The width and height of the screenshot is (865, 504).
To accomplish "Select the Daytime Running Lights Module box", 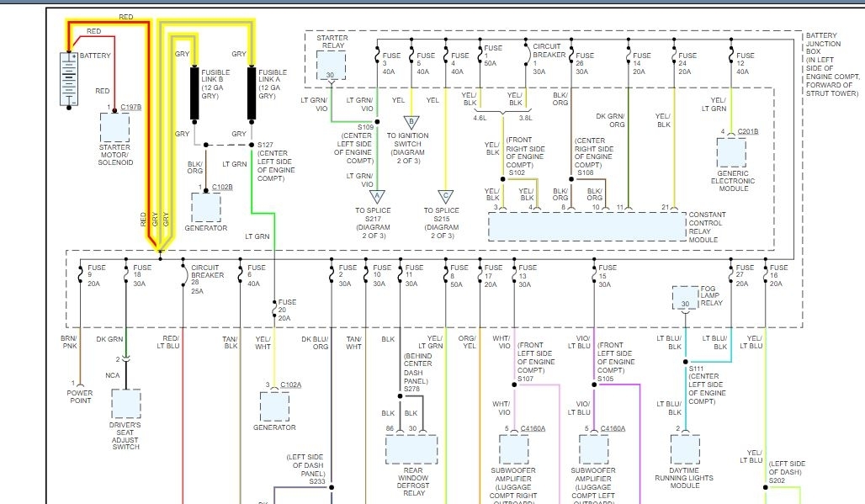I will click(x=686, y=449).
